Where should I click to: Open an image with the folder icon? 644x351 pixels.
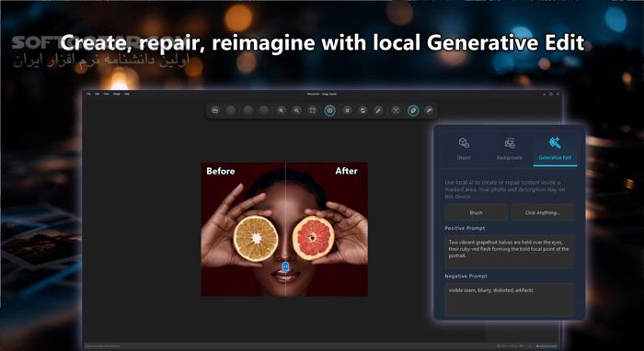click(214, 110)
